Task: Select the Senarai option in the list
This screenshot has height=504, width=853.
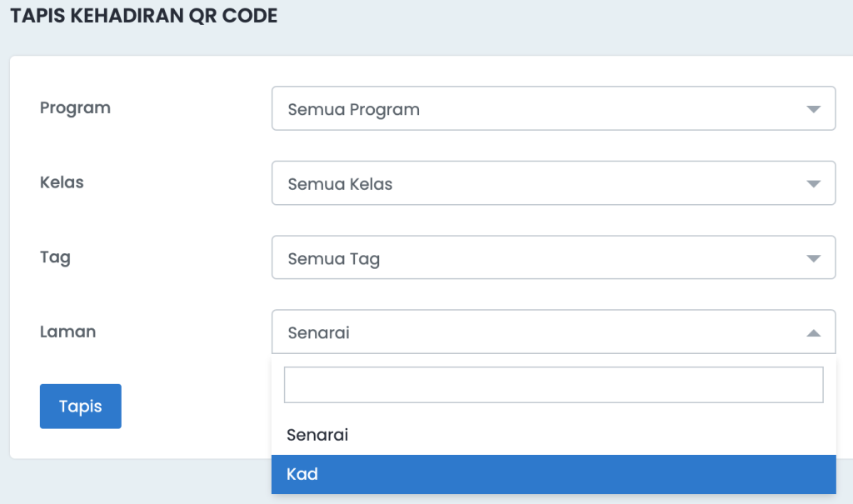Action: point(553,435)
